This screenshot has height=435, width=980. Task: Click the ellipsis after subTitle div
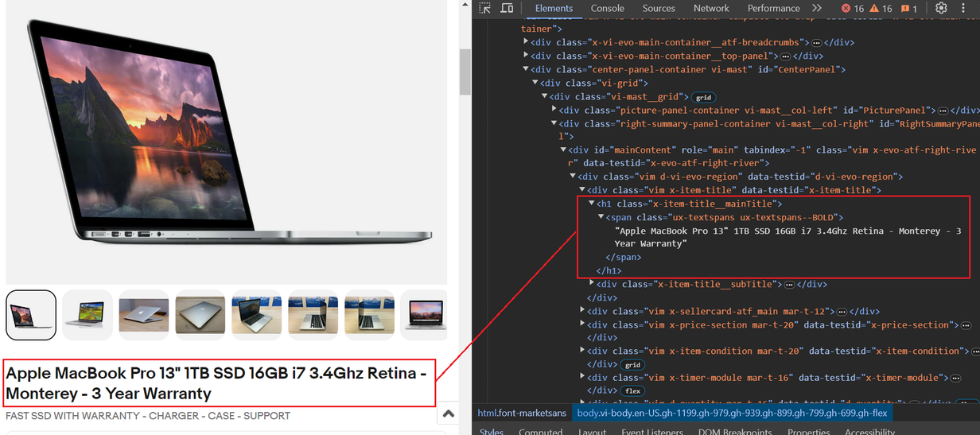(789, 285)
